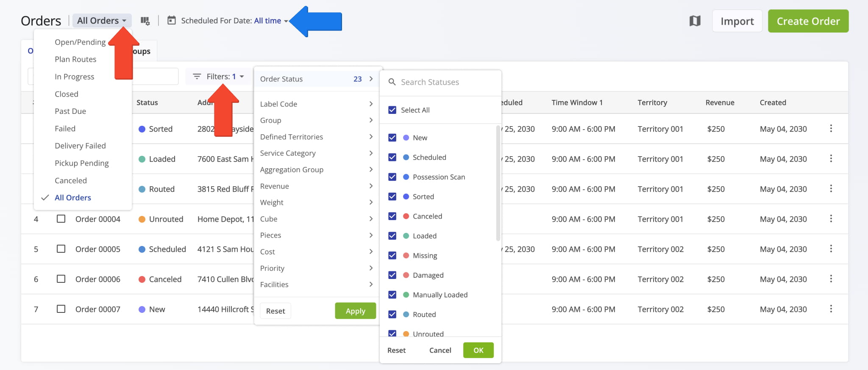
Task: Expand the Weight filter
Action: 316,202
